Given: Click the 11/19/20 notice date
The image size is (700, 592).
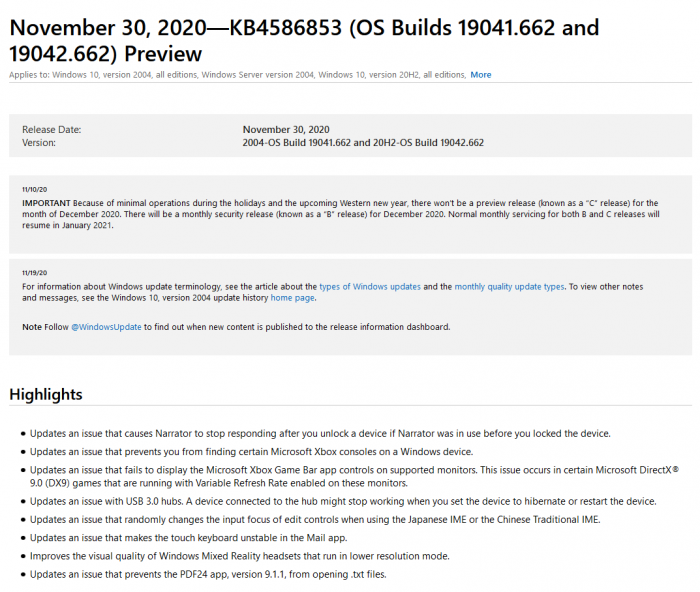Looking at the screenshot, I should (x=34, y=271).
